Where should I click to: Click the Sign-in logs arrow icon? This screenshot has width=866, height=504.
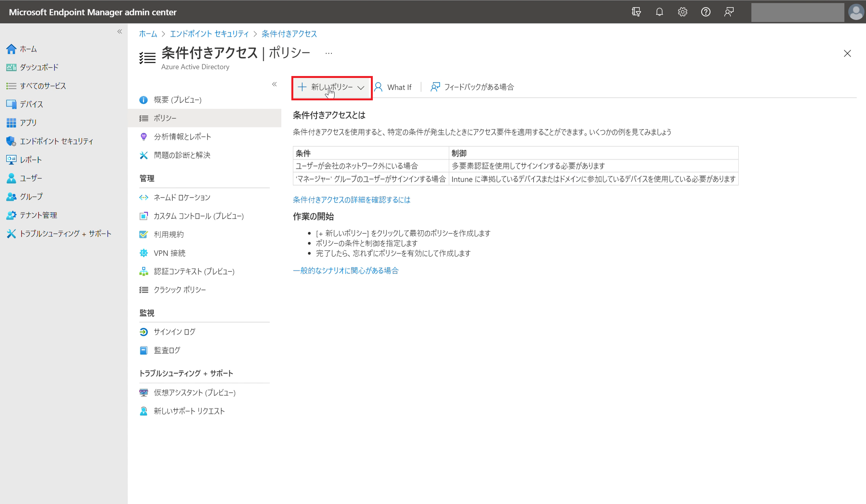tap(144, 332)
